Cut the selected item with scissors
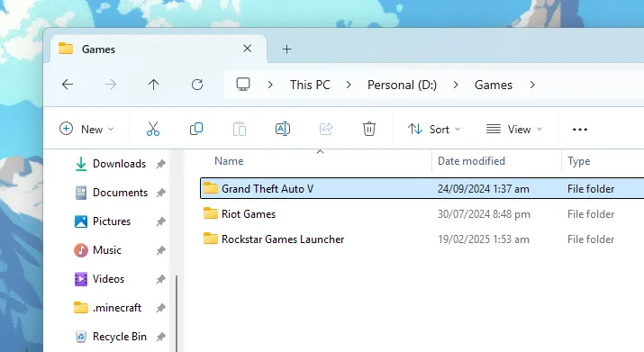Image resolution: width=644 pixels, height=352 pixels. (x=153, y=129)
